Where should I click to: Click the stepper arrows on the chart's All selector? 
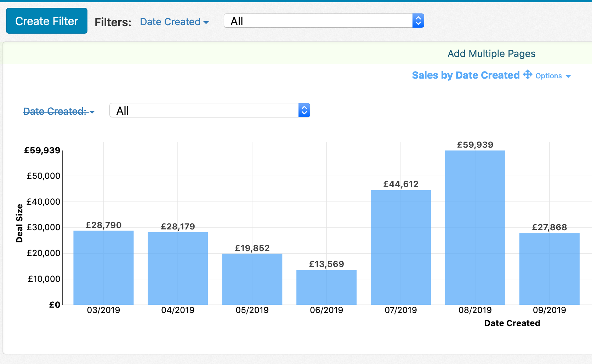[x=304, y=110]
